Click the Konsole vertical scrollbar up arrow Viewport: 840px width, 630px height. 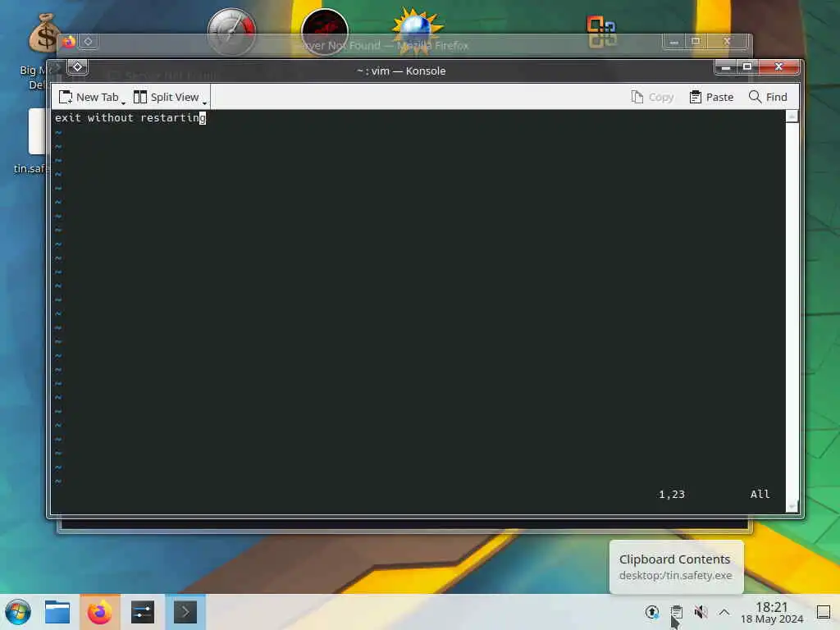[x=792, y=116]
